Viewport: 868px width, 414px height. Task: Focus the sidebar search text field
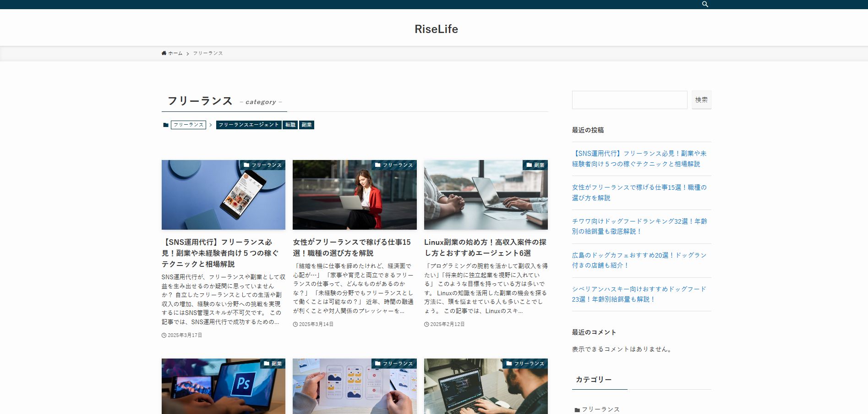[629, 100]
